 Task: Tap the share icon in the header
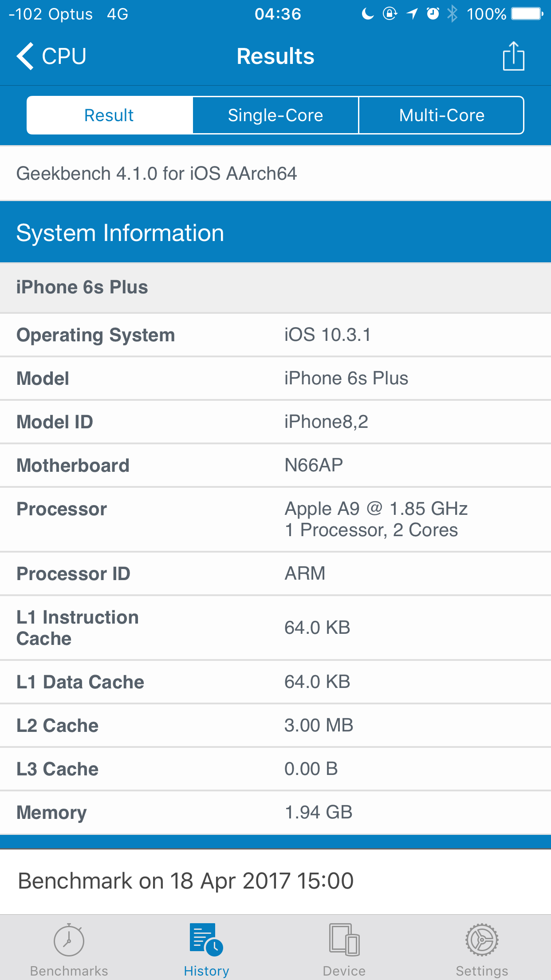[513, 56]
